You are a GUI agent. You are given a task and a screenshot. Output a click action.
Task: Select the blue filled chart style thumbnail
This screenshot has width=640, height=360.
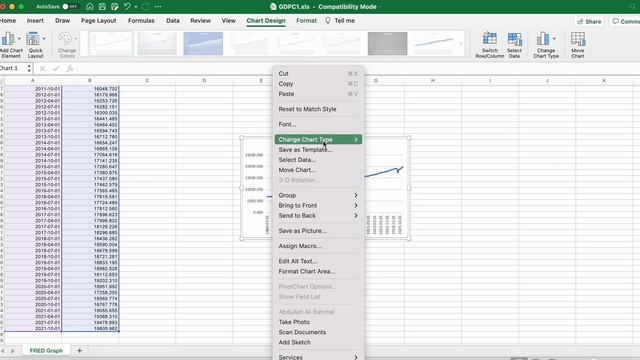pyautogui.click(x=203, y=43)
